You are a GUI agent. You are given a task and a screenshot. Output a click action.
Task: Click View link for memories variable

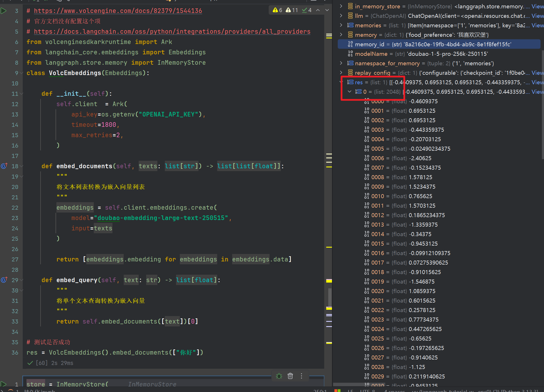[537, 25]
